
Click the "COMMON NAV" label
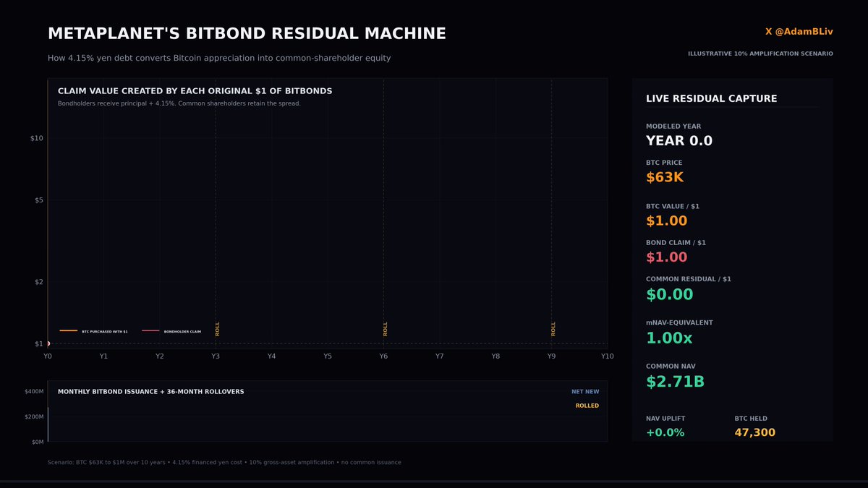pos(671,367)
